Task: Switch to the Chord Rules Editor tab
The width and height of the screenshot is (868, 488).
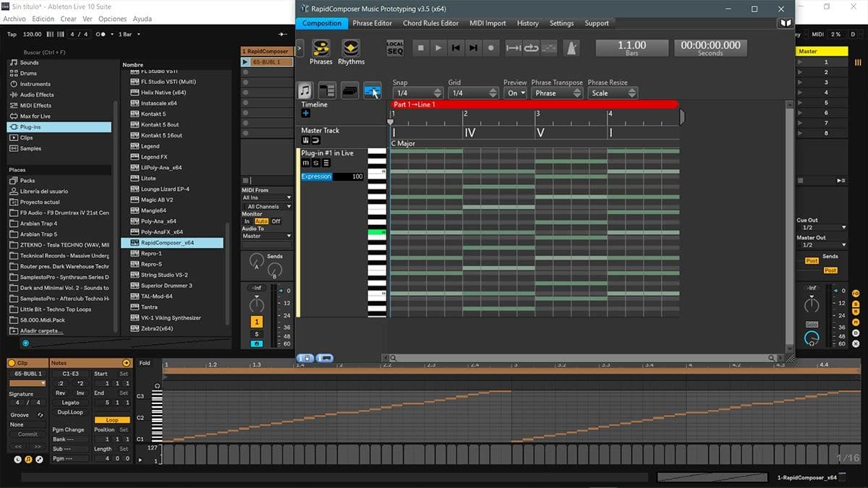Action: [431, 23]
